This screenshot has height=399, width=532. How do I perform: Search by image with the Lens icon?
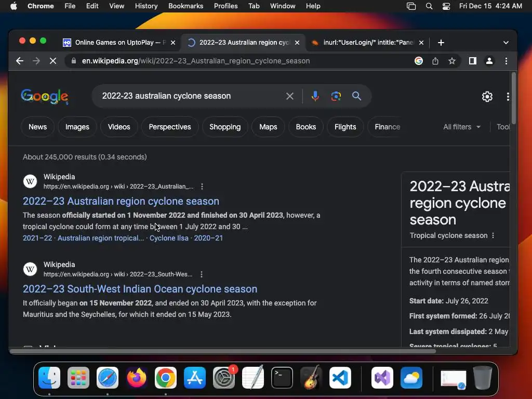click(336, 96)
